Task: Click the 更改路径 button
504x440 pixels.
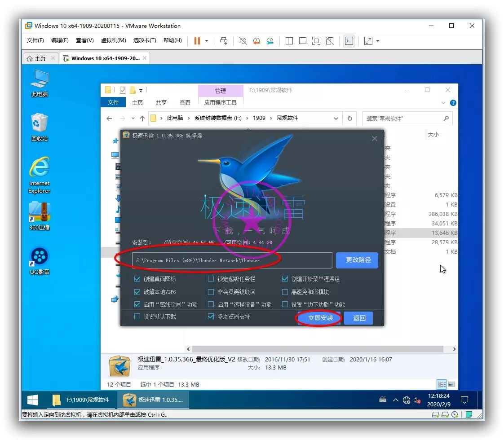Action: coord(358,260)
